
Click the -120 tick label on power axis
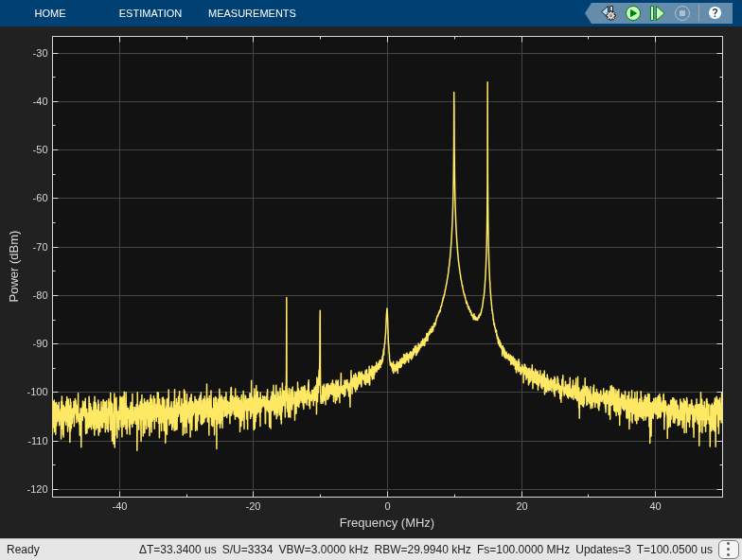[x=38, y=490]
